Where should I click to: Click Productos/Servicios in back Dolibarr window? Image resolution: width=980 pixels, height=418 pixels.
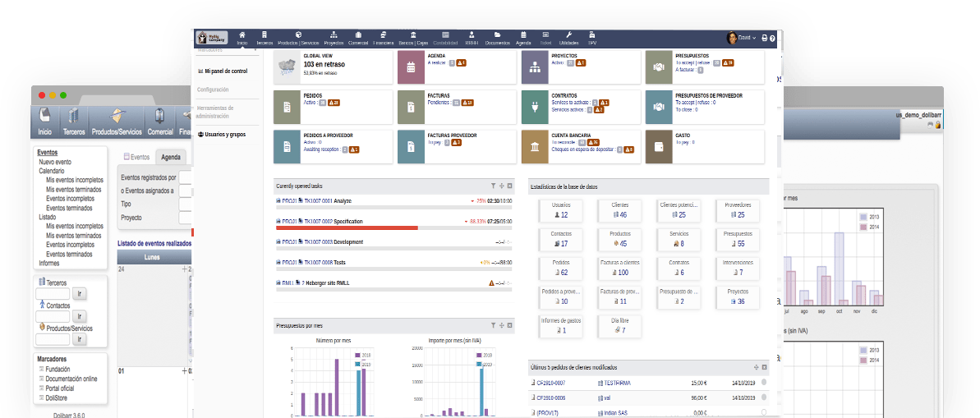pos(118,122)
